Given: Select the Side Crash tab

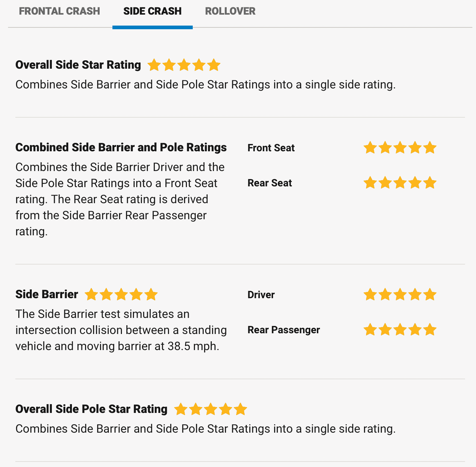Looking at the screenshot, I should [x=152, y=11].
